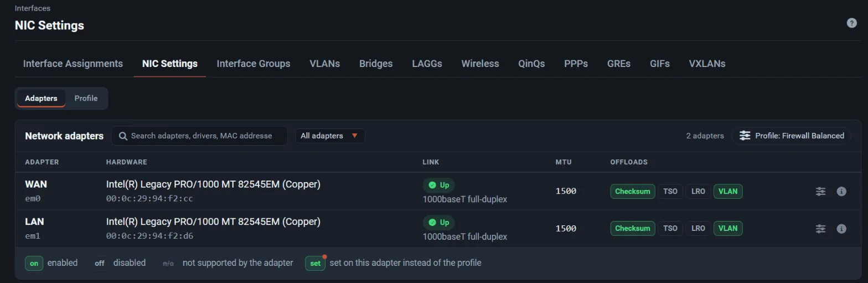Click the LINK column header

(x=431, y=162)
